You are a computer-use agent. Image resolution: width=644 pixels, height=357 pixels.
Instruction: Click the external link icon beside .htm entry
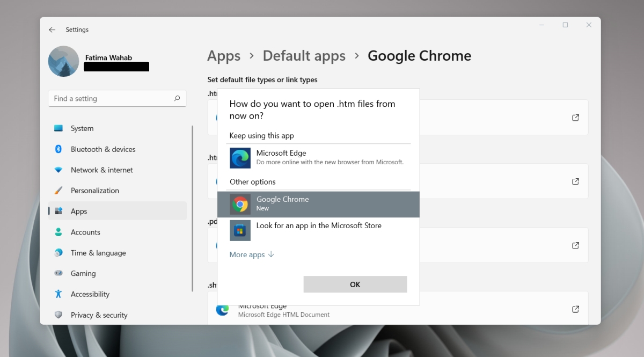[575, 118]
